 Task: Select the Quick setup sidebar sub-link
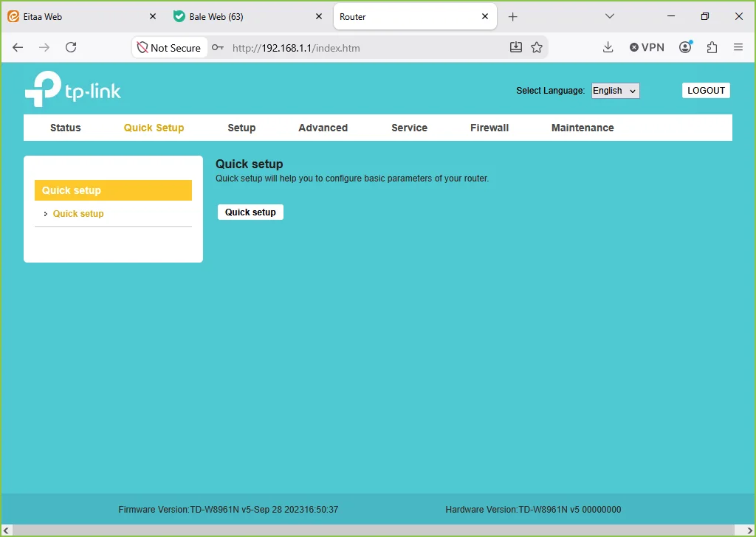(78, 213)
